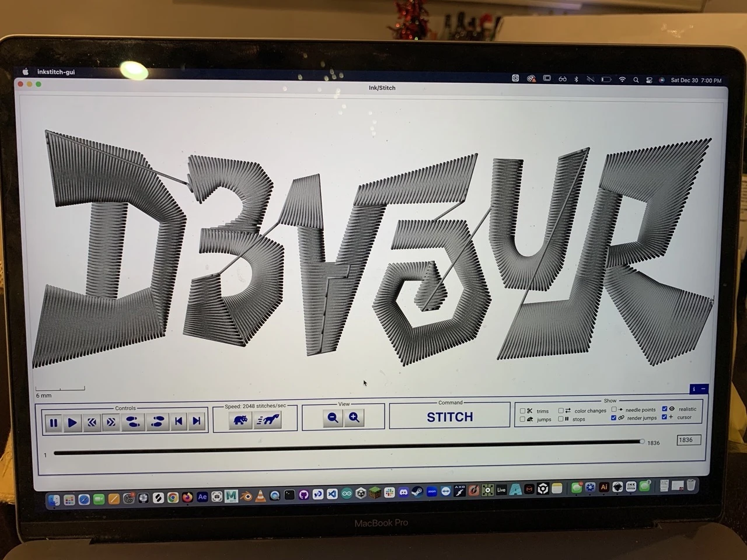
Task: Open the Apple menu
Action: click(25, 72)
